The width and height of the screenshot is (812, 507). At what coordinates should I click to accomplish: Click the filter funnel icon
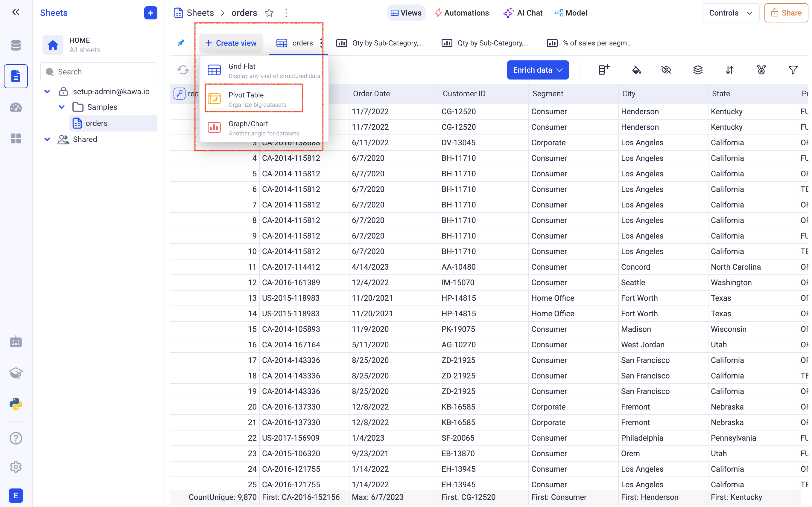click(793, 70)
